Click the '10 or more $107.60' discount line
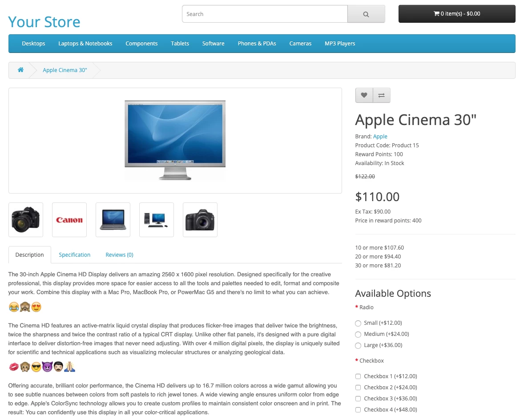 [379, 247]
